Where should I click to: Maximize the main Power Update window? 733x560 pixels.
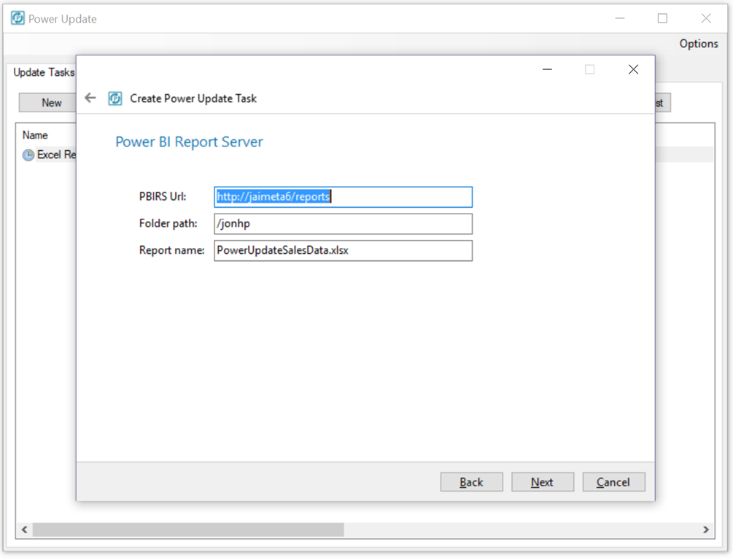tap(662, 18)
